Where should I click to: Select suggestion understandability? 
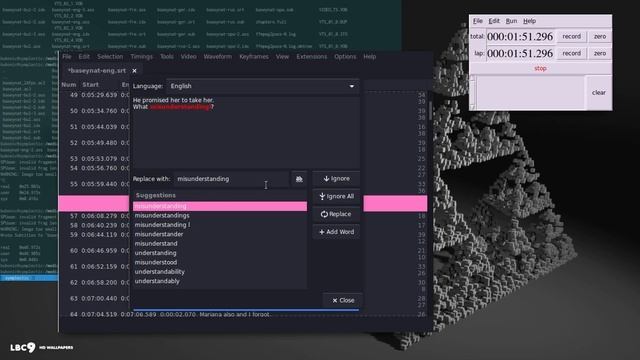tap(220, 272)
